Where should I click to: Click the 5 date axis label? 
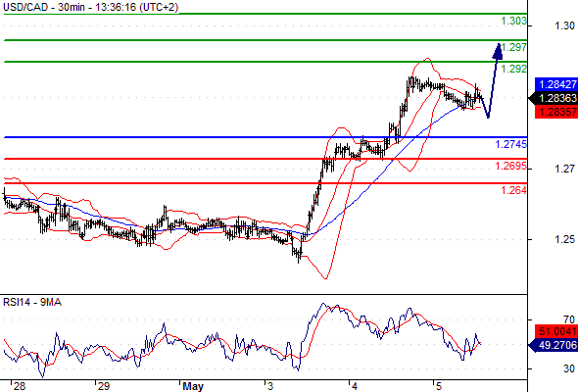tap(439, 386)
